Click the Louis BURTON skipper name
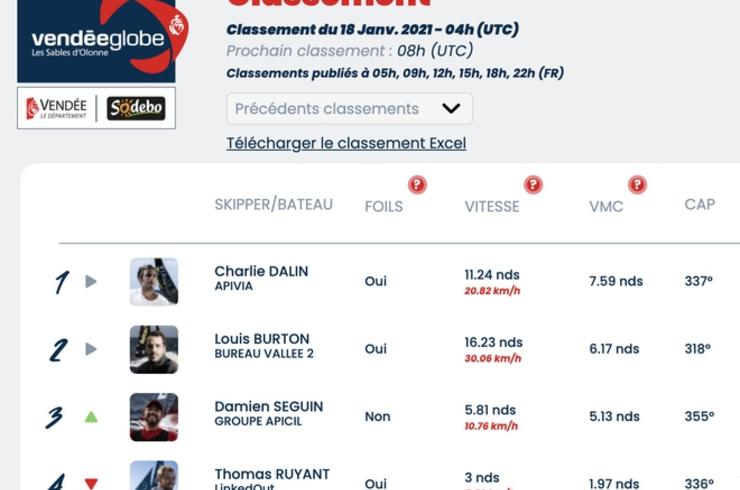 pos(262,339)
